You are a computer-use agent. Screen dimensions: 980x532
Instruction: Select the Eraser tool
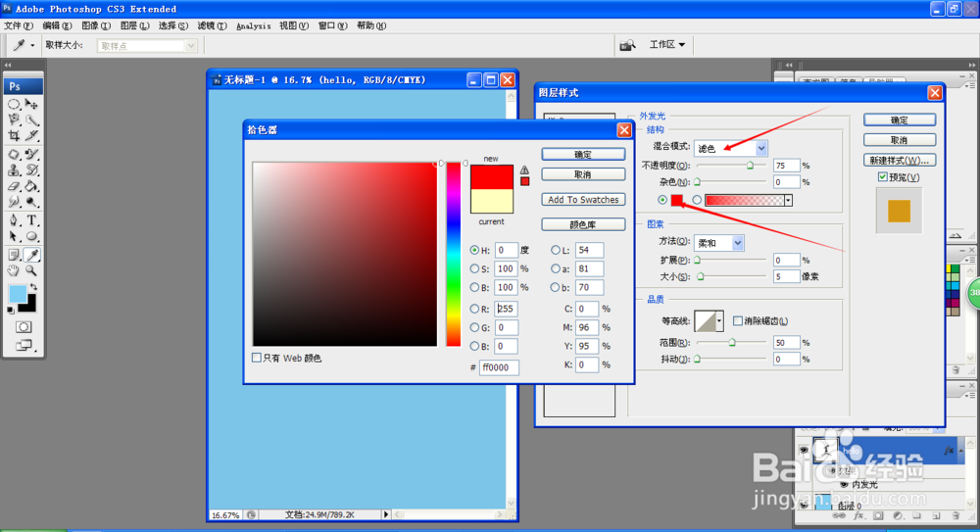pos(14,186)
